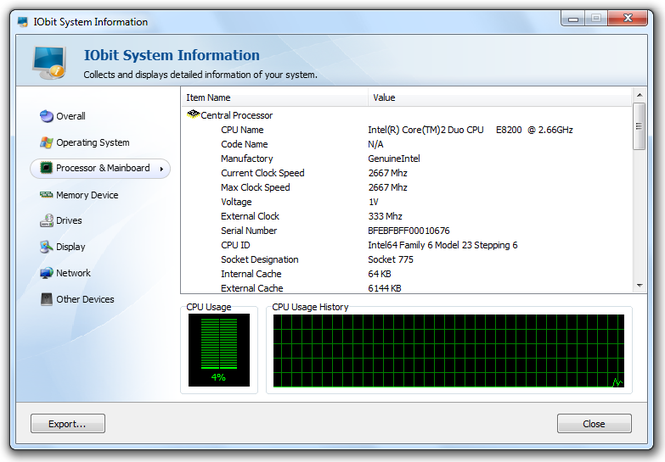Click the Other Devices icon in sidebar
665x462 pixels.
click(x=46, y=299)
